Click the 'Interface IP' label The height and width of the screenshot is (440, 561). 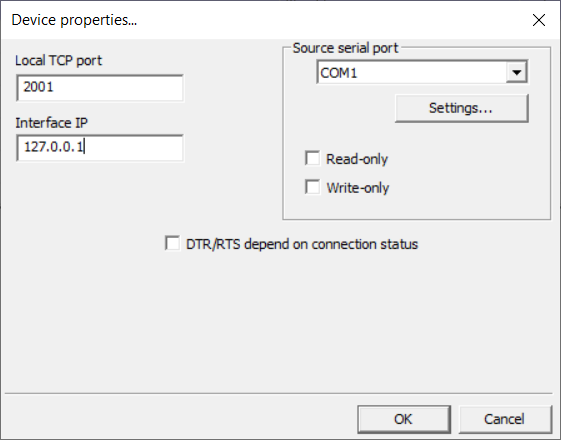[52, 123]
